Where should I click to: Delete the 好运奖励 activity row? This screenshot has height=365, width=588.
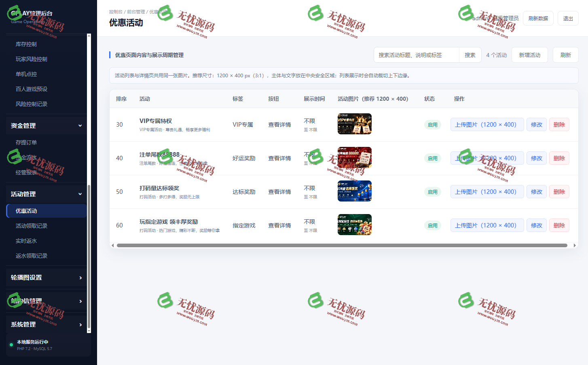coord(559,158)
